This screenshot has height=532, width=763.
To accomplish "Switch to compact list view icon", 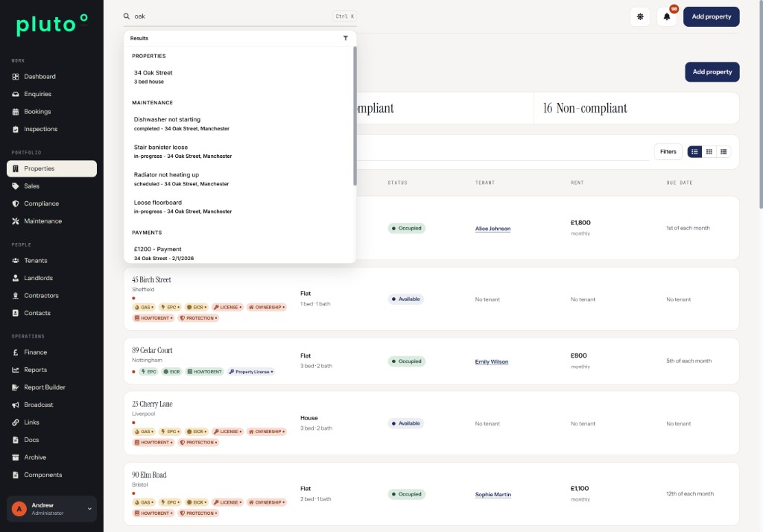I will [724, 152].
